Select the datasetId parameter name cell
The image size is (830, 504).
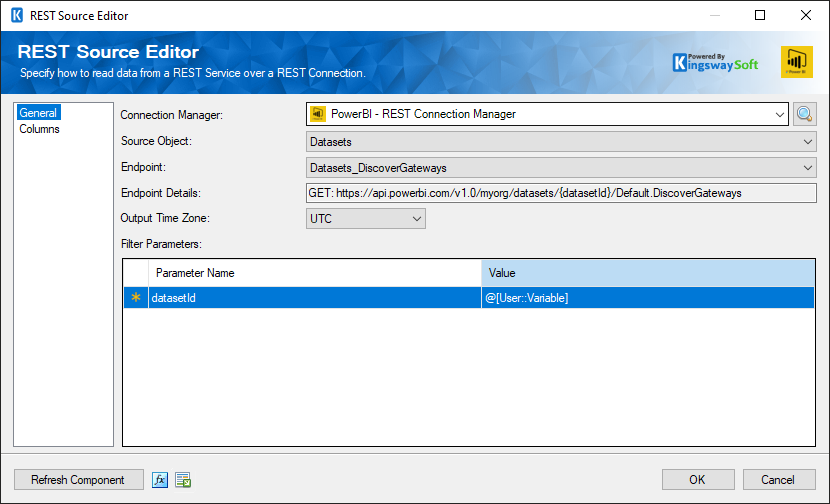(314, 298)
